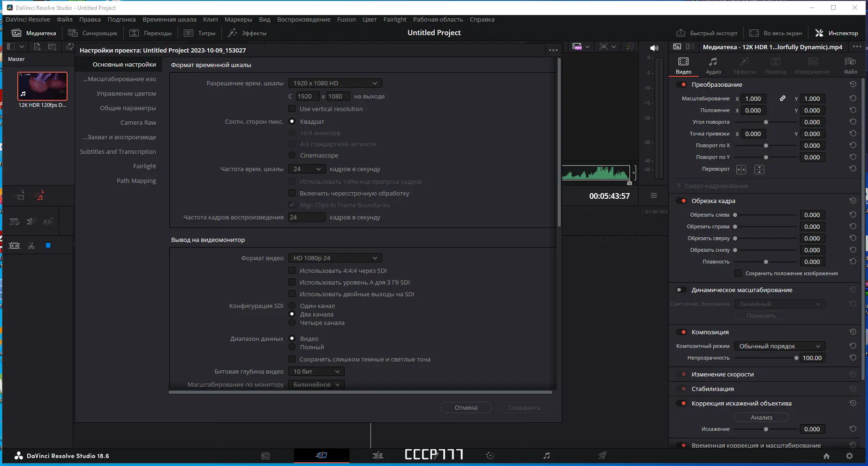Open the Deliver page via rocket icon
This screenshot has width=868, height=466.
pyautogui.click(x=602, y=455)
